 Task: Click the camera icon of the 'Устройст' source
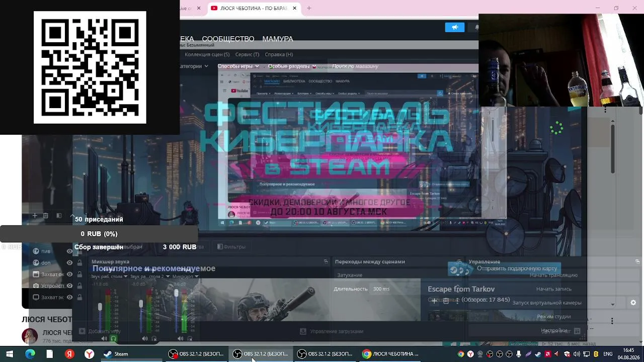pos(36,286)
